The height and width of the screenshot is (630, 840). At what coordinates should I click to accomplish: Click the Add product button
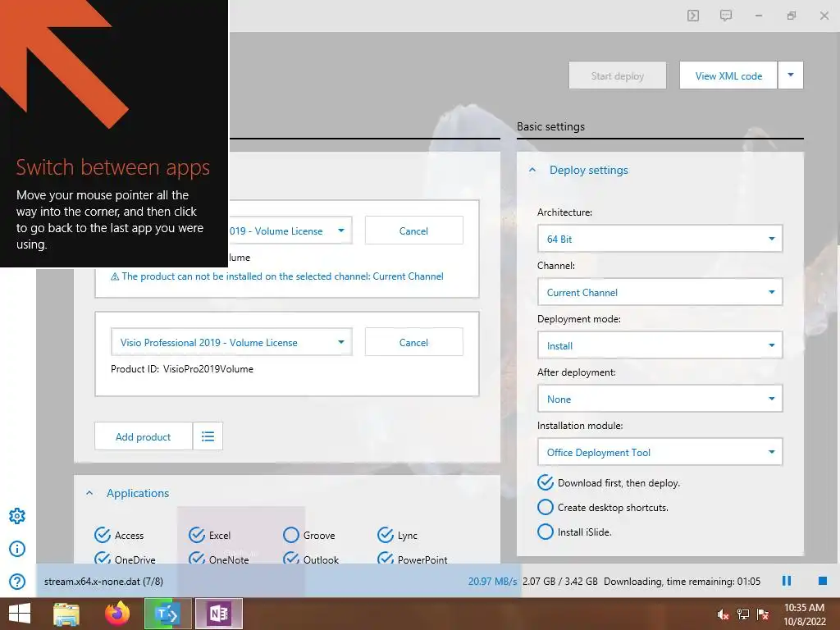click(x=143, y=436)
